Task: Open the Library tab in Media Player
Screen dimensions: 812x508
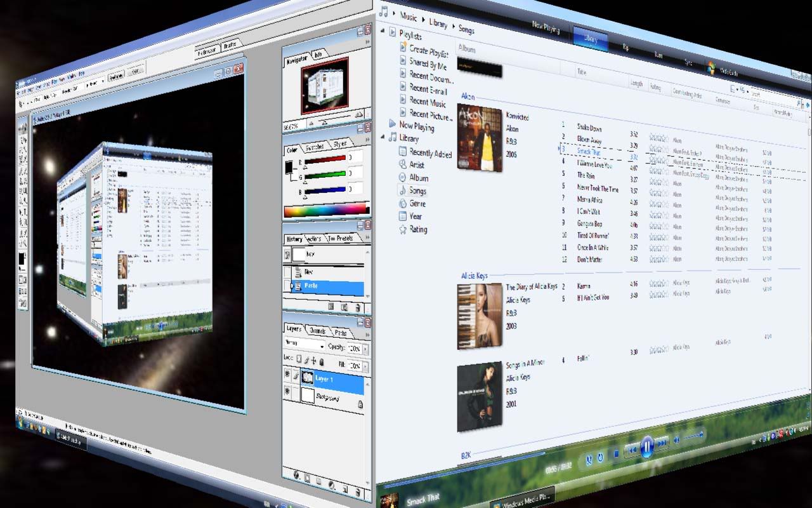Action: click(x=590, y=39)
